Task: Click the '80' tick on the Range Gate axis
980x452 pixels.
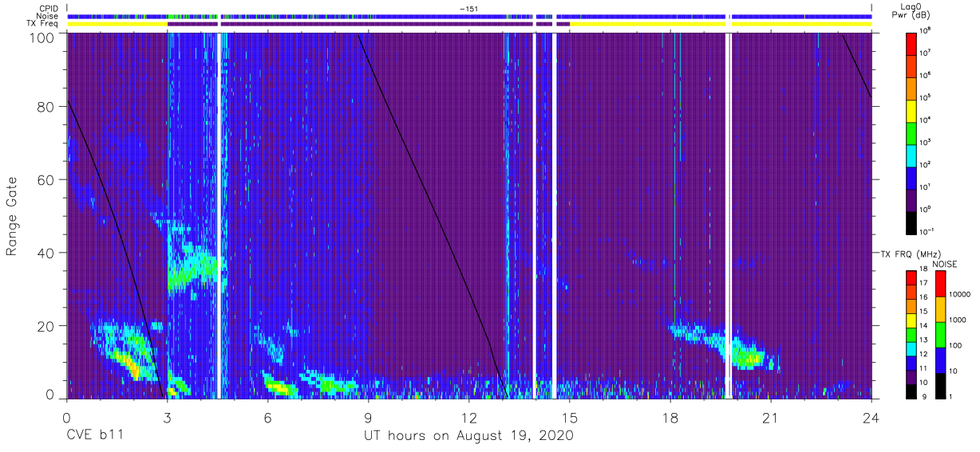Action: [45, 106]
